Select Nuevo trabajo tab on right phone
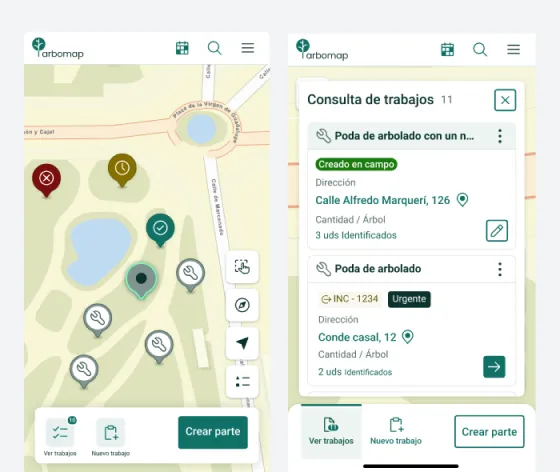Viewport: 560px width, 472px height. click(x=396, y=431)
